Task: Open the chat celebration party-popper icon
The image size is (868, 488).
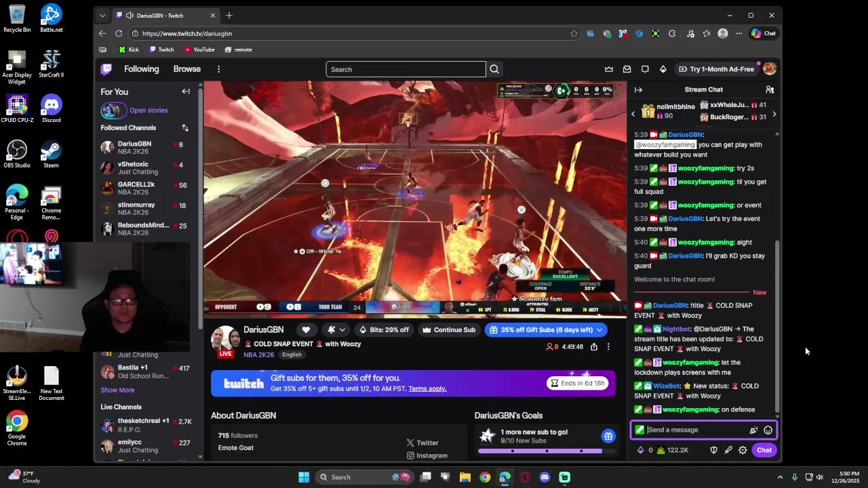Action: (753, 430)
